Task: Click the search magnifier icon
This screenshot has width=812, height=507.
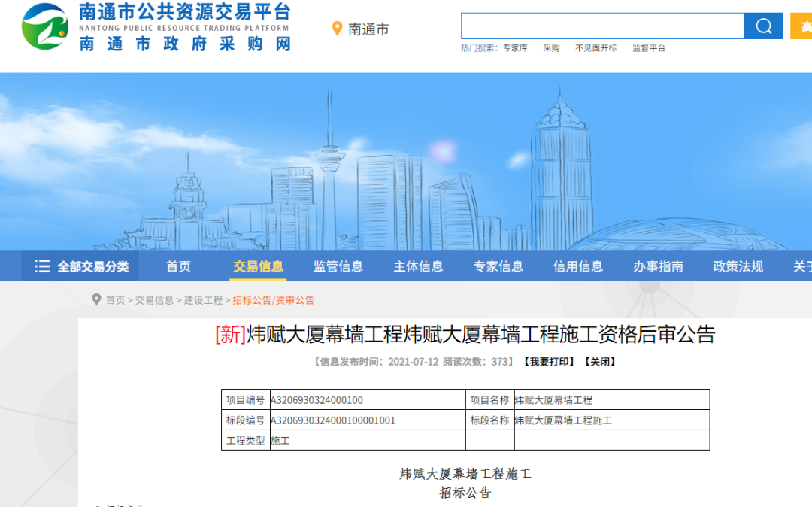Action: pyautogui.click(x=763, y=25)
